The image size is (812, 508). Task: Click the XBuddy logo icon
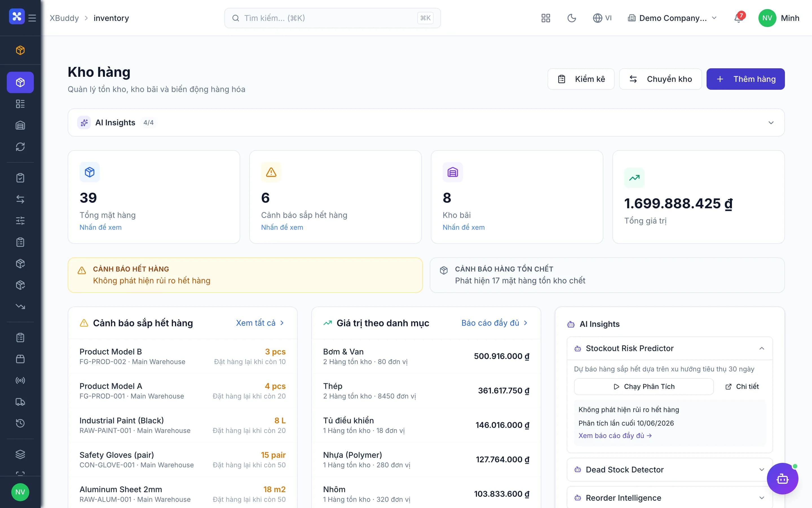[x=17, y=16]
